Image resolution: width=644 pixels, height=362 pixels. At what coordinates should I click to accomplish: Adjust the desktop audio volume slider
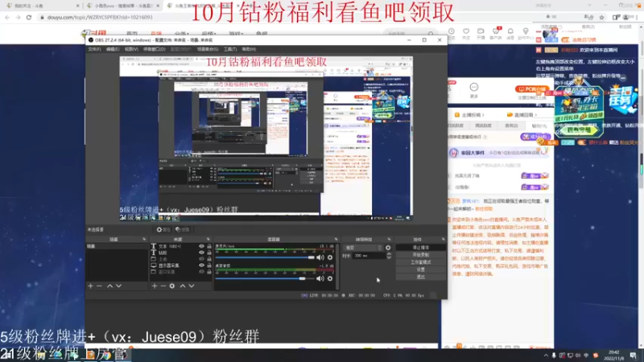[x=265, y=278]
